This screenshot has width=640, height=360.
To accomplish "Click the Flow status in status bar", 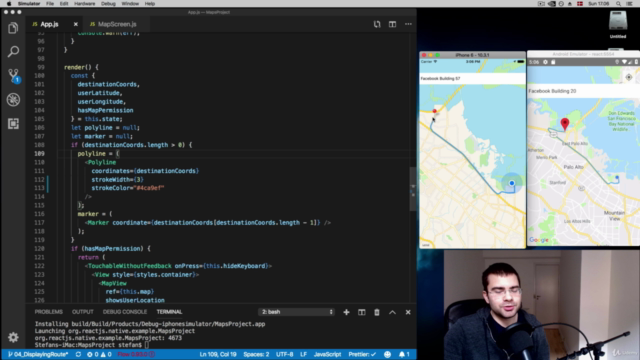I will point(136,354).
